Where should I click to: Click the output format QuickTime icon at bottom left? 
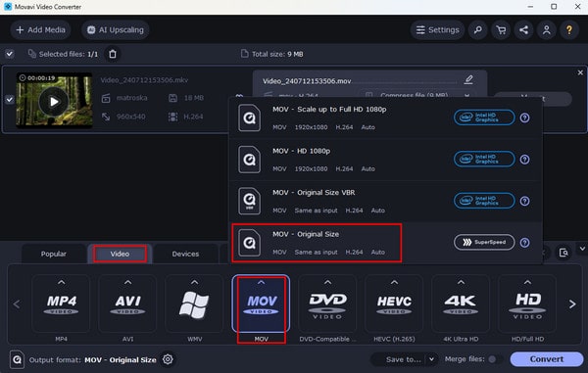(x=17, y=359)
